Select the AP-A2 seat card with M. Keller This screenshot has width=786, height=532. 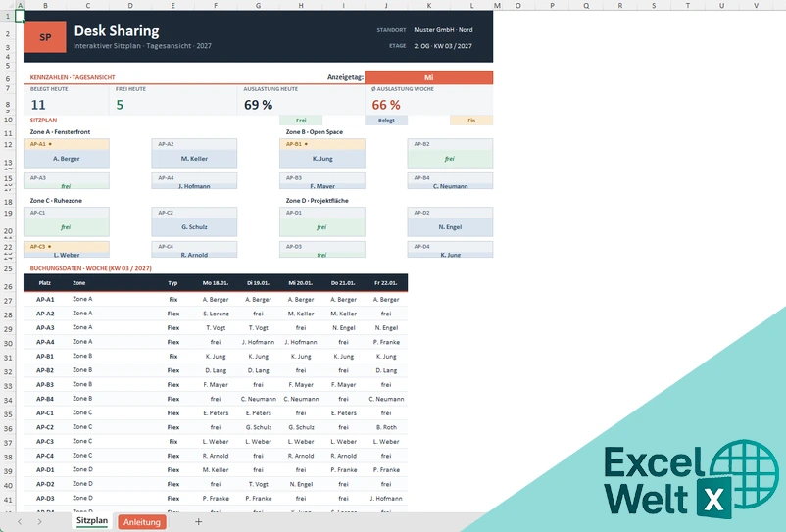point(194,153)
